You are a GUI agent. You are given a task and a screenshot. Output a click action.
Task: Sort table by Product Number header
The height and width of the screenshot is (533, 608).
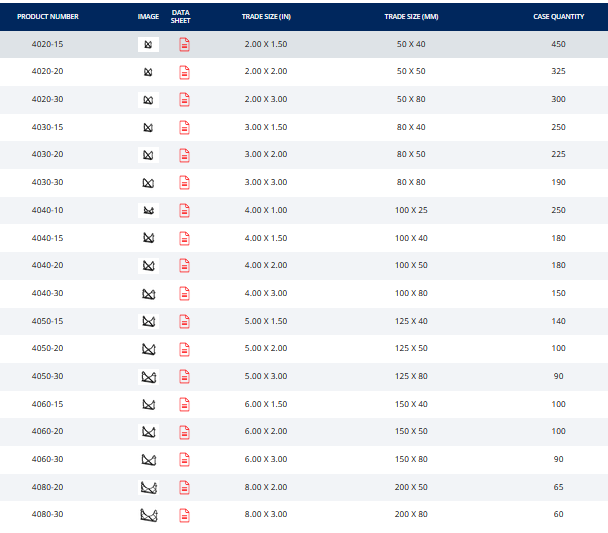pos(48,17)
